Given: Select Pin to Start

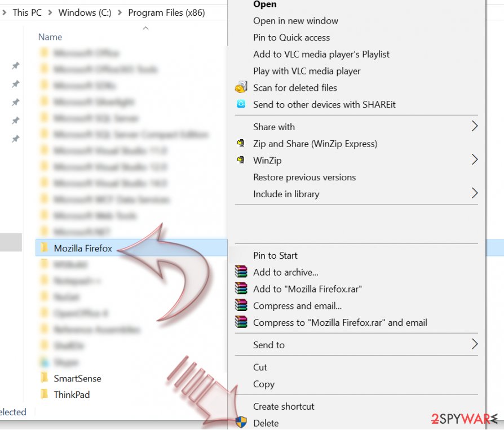Looking at the screenshot, I should (275, 255).
